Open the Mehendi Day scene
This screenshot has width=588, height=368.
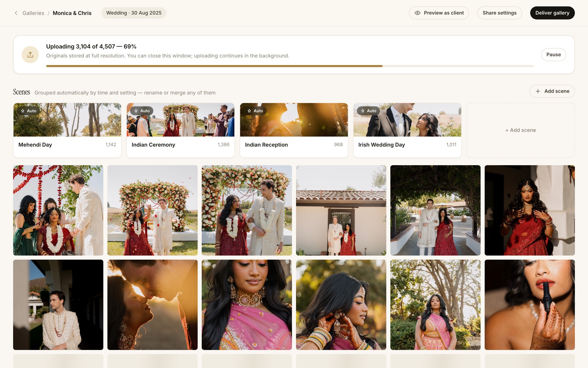[67, 130]
